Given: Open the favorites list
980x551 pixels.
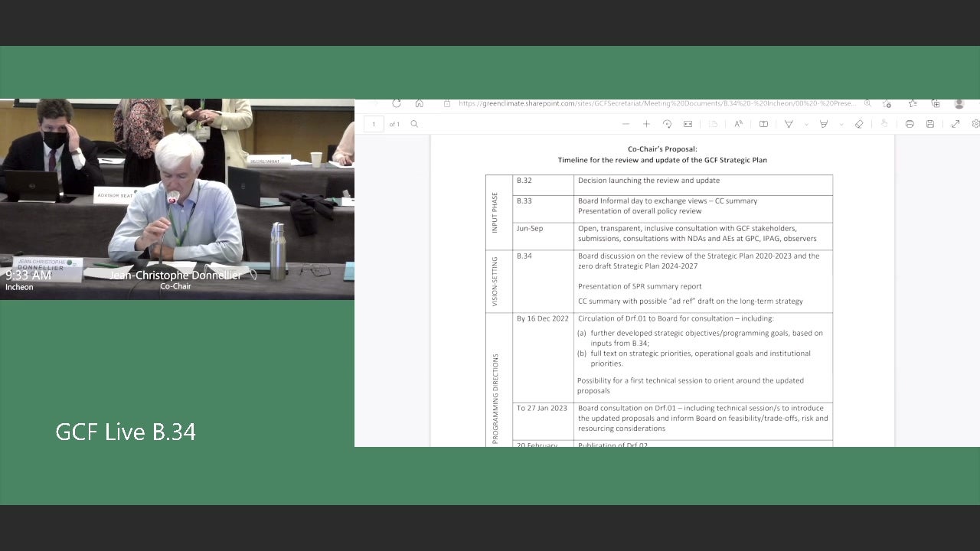Looking at the screenshot, I should pos(913,103).
